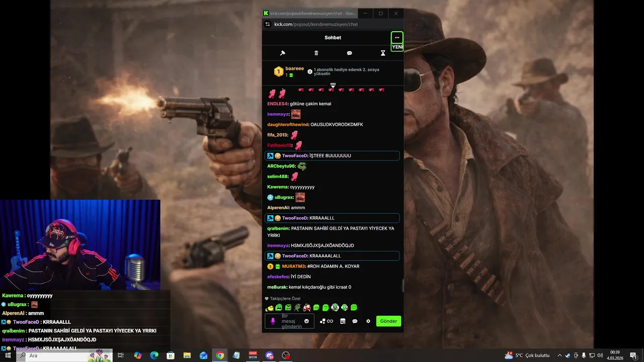Open File Explorer from taskbar
This screenshot has height=362, width=644.
coord(187,355)
